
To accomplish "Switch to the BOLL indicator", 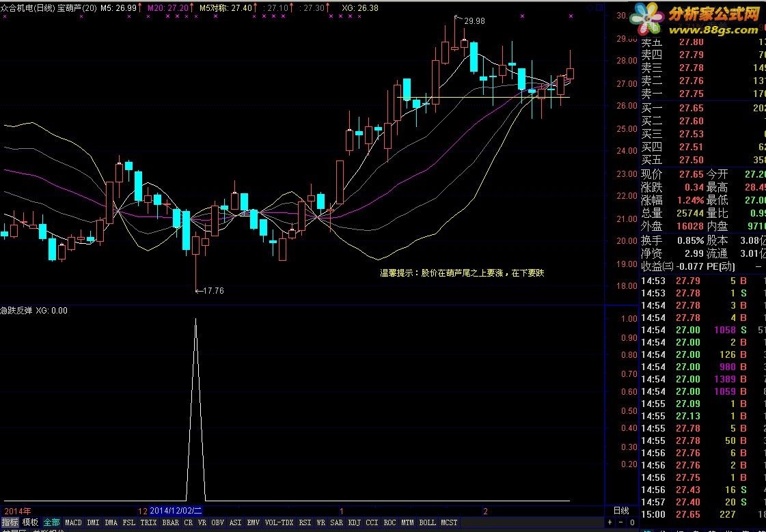I will [x=428, y=522].
